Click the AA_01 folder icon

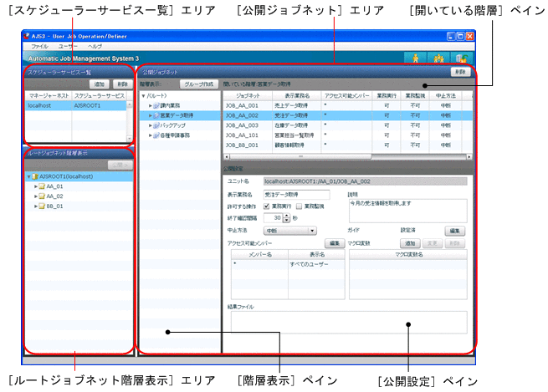tap(42, 186)
